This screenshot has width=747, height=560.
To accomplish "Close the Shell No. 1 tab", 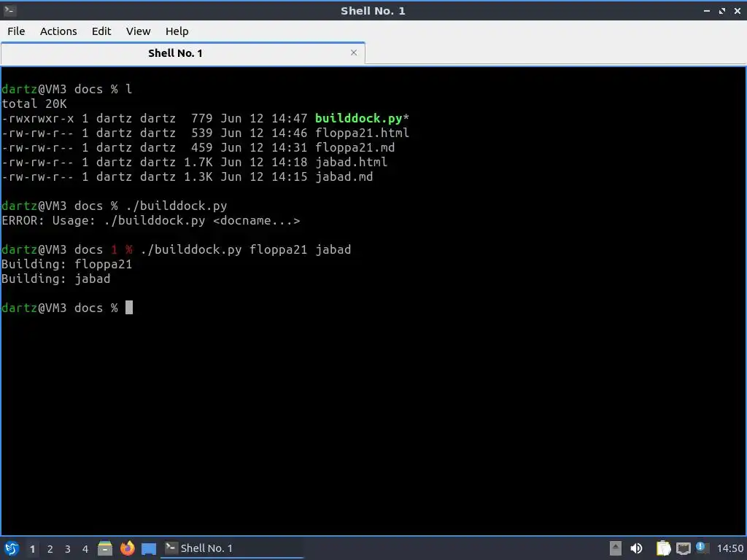I will pos(354,52).
